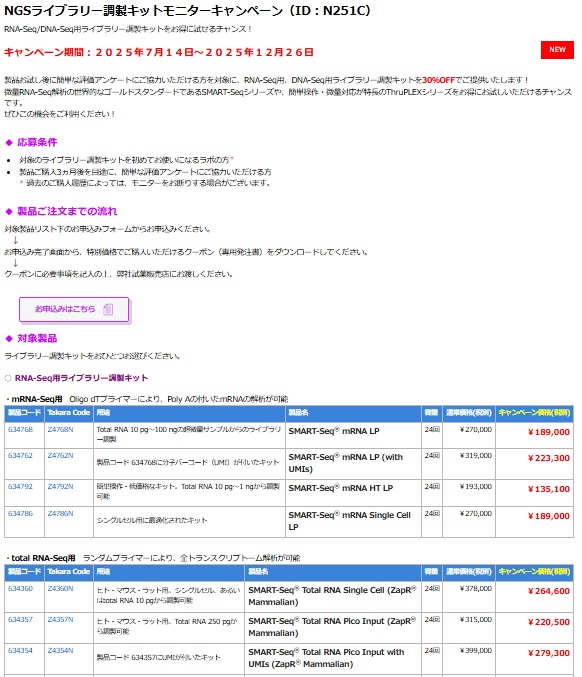Open product code 634360 link
Image resolution: width=582 pixels, height=677 pixels.
pos(20,588)
